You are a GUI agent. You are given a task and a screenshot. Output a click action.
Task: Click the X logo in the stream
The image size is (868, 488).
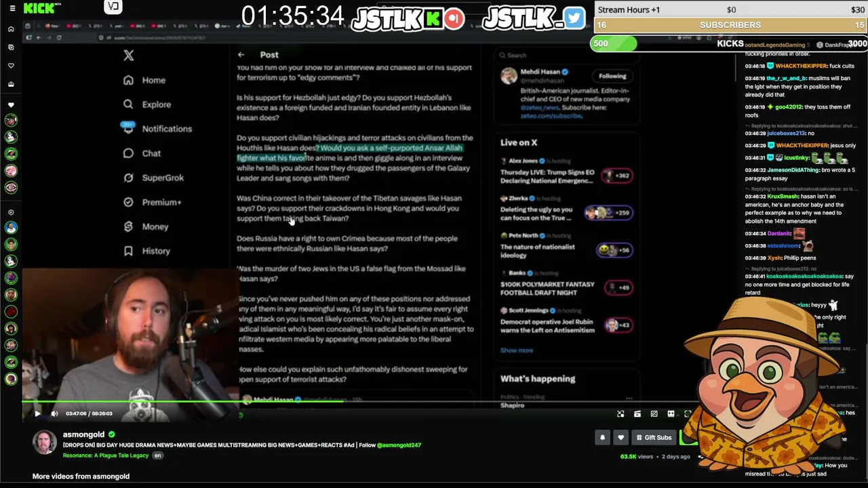[x=129, y=56]
